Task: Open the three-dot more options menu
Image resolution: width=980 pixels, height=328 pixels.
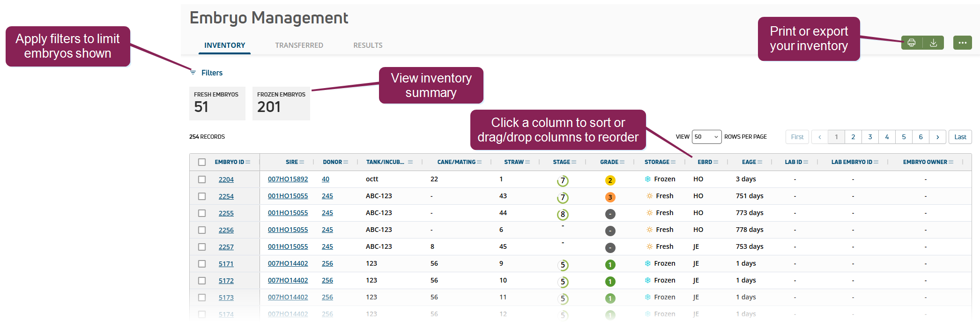Action: [962, 43]
